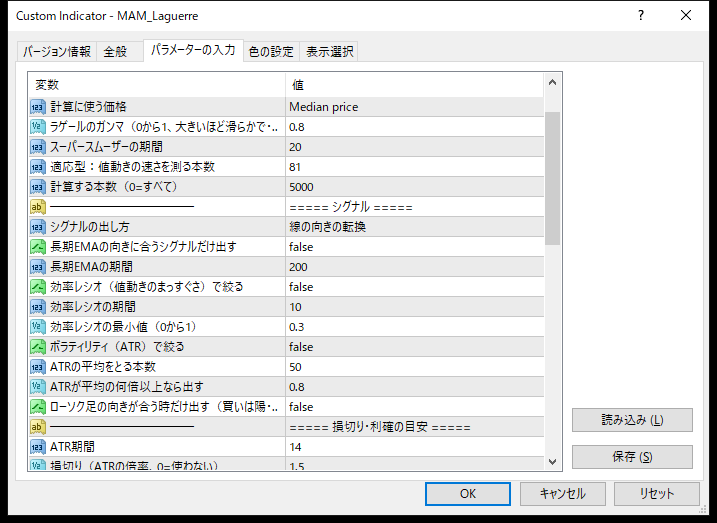Edit the ATRが平均の何倍以上なら出す value 0.8
Image resolution: width=717 pixels, height=523 pixels.
(x=415, y=387)
